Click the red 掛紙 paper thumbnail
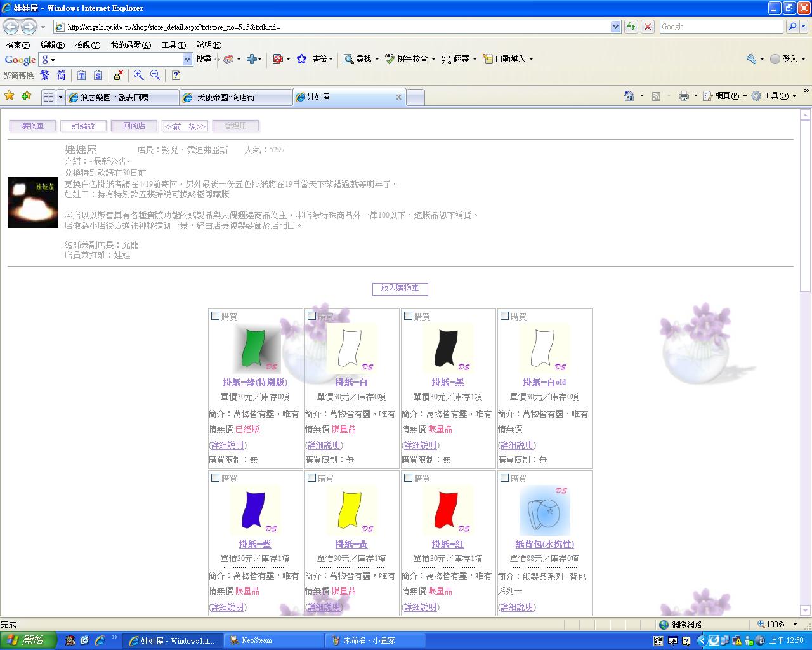 point(447,510)
